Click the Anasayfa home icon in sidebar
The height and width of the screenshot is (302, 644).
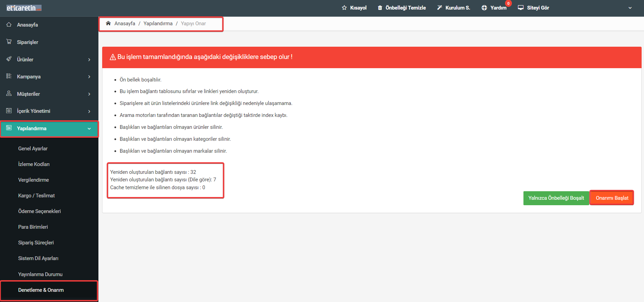click(9, 25)
